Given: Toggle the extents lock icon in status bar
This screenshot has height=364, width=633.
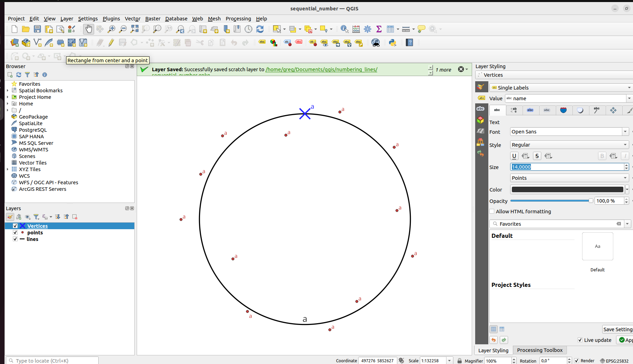Looking at the screenshot, I should click(460, 361).
